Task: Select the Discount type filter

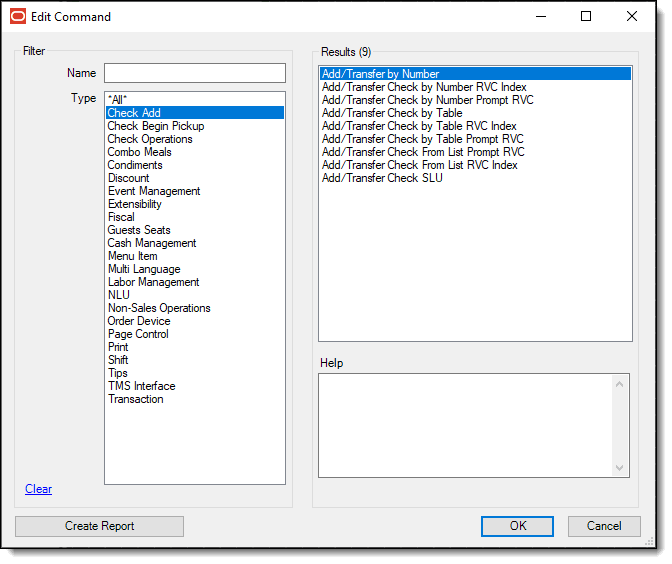Action: tap(128, 178)
